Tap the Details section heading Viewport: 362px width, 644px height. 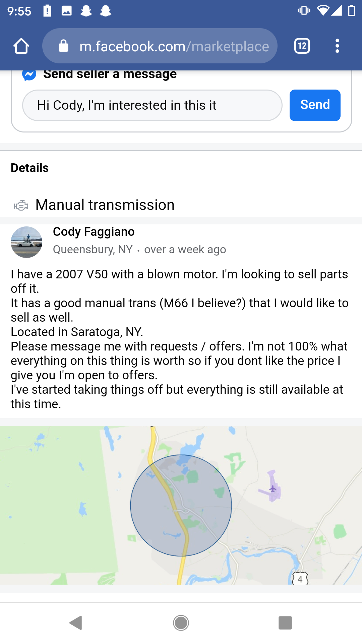(x=30, y=168)
